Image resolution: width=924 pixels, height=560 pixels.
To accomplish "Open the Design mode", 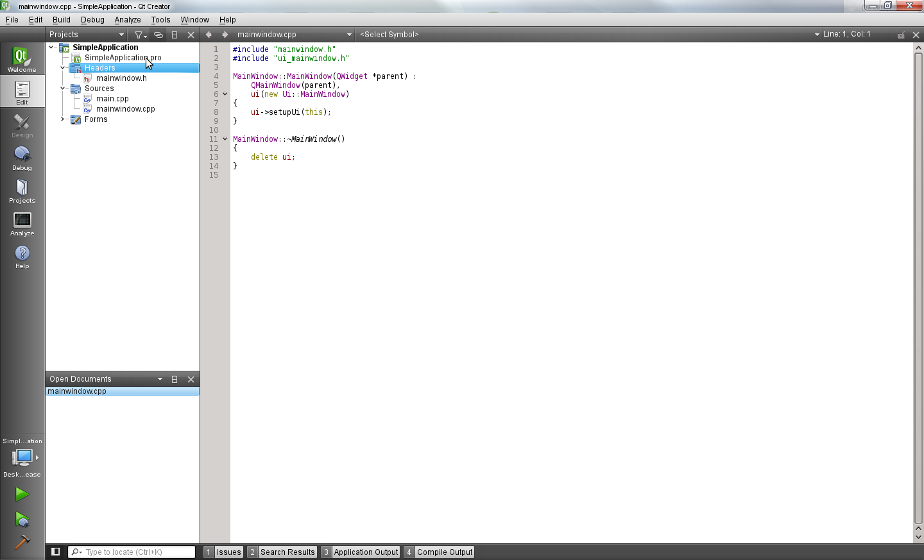I will click(22, 125).
